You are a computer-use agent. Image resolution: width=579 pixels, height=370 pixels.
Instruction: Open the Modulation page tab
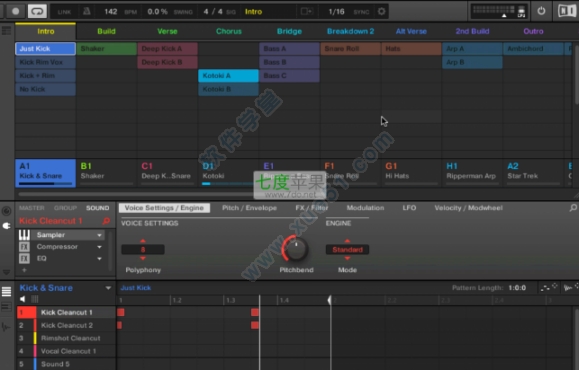coord(365,208)
